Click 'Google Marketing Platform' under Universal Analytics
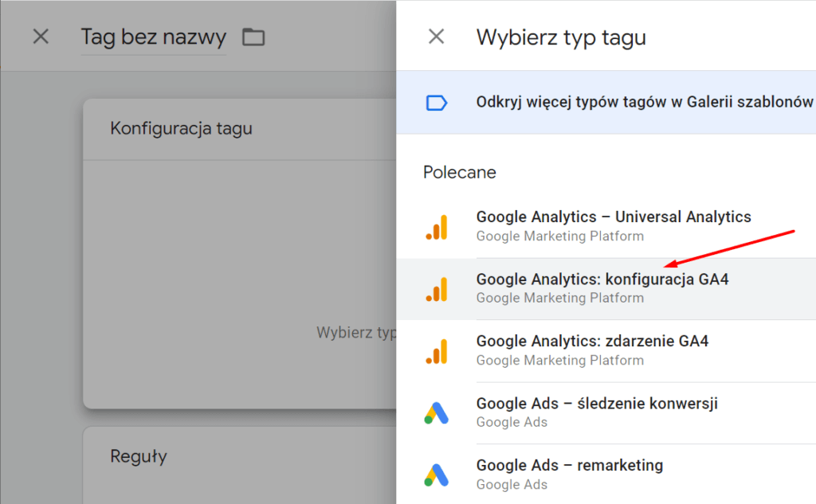Image resolution: width=816 pixels, height=504 pixels. point(560,236)
